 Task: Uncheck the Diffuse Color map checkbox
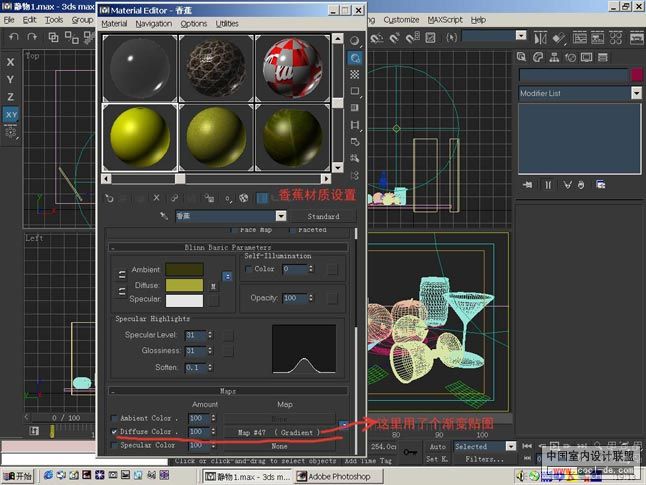tap(113, 432)
